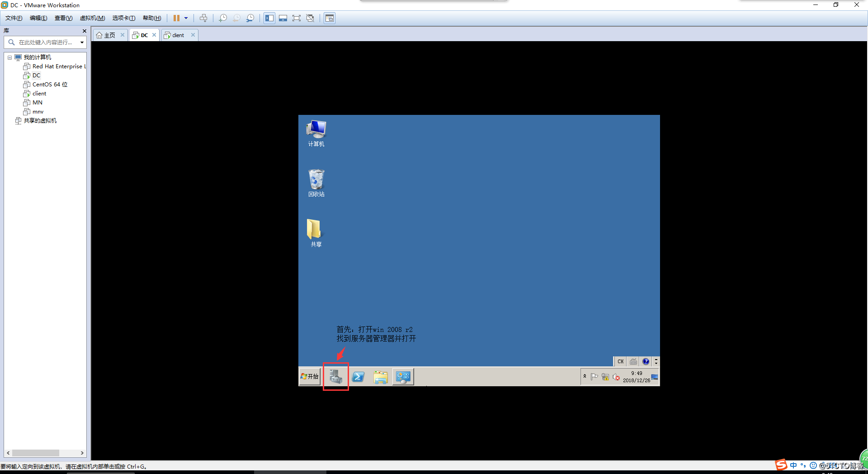Pause the virtual machine
The width and height of the screenshot is (868, 474).
tap(176, 18)
